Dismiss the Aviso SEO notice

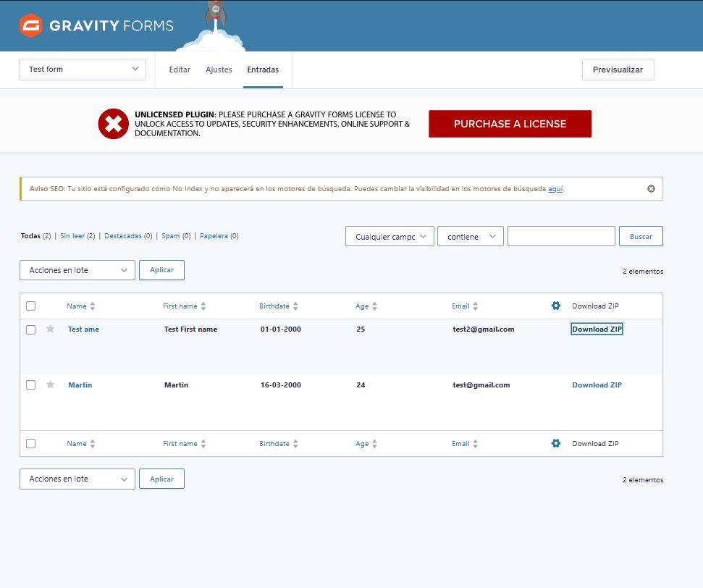pos(651,189)
